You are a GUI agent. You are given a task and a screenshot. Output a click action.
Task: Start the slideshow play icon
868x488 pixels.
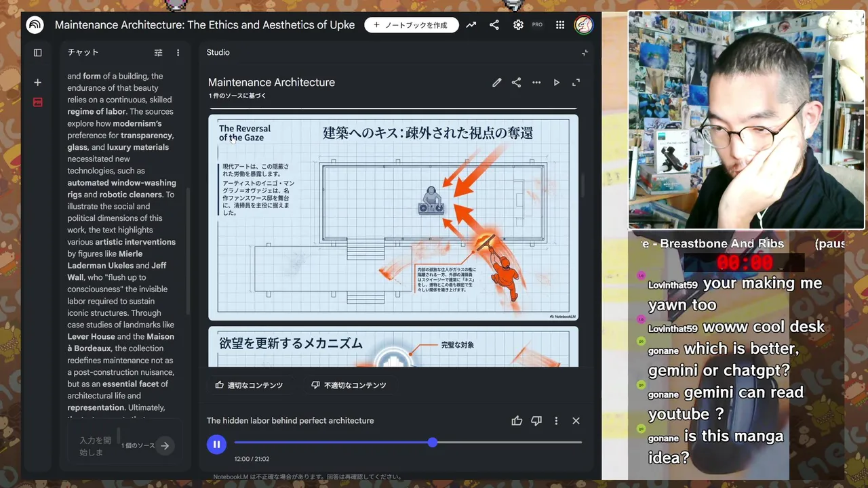click(557, 83)
